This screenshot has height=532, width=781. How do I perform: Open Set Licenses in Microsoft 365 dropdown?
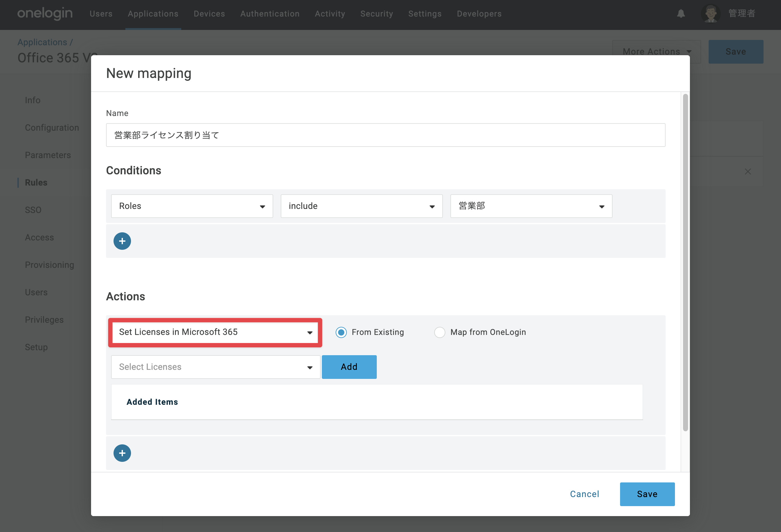point(215,332)
